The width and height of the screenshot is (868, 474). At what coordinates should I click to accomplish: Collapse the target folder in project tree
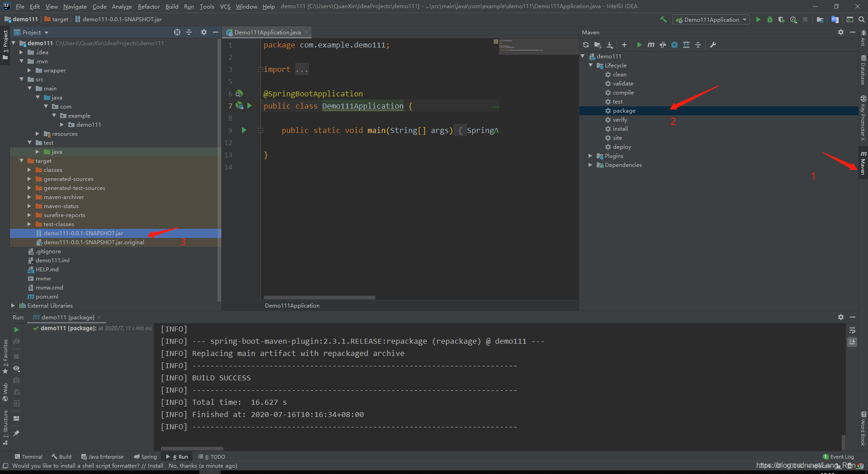coord(21,161)
